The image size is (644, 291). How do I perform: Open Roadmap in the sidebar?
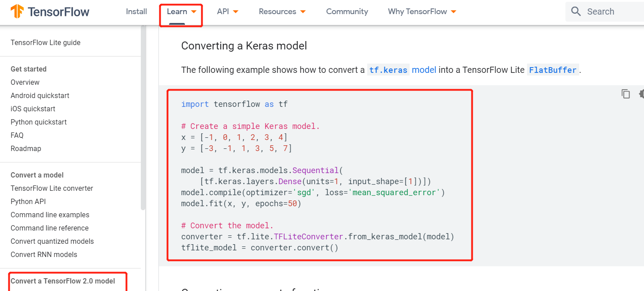(x=26, y=148)
